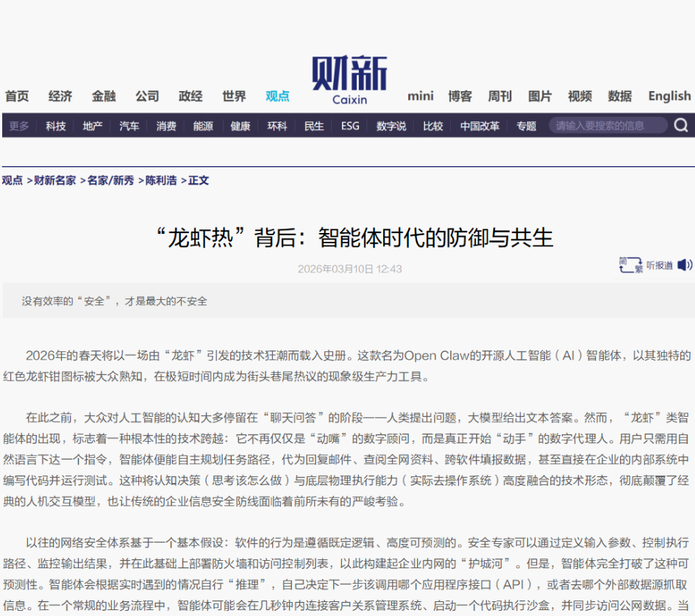Click paragraph starting 2026年的春天

coord(347,366)
